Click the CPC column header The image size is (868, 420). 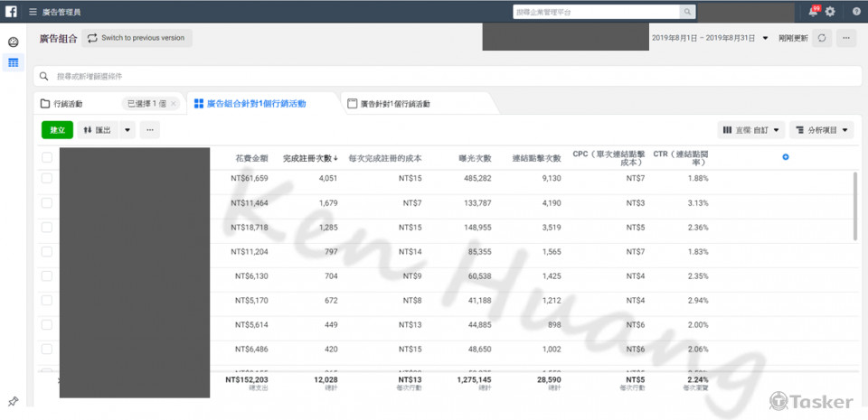(x=609, y=158)
